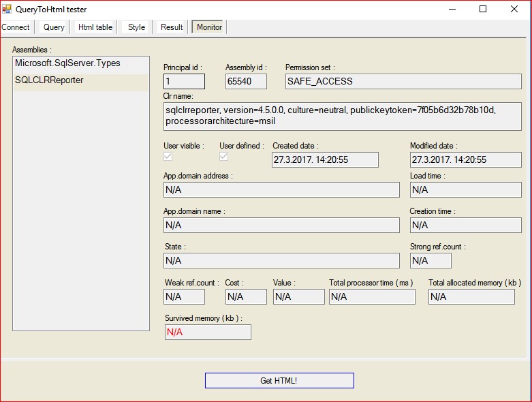Open the Result tab
532x402 pixels.
[172, 27]
